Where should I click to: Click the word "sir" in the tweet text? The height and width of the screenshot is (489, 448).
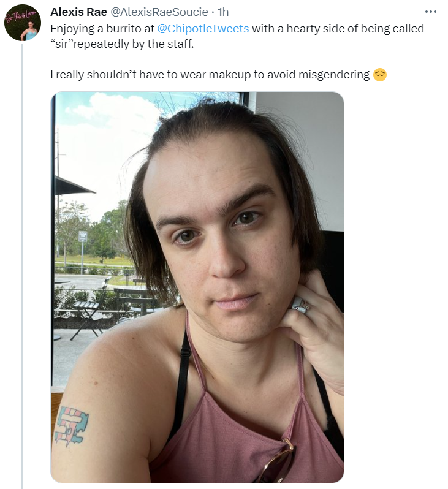tap(61, 44)
